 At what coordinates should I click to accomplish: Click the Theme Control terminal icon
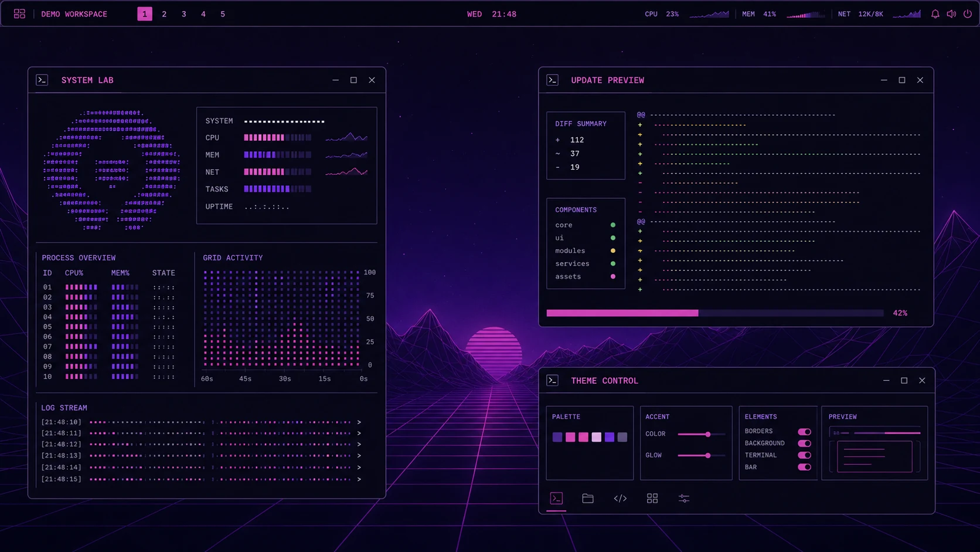[553, 380]
